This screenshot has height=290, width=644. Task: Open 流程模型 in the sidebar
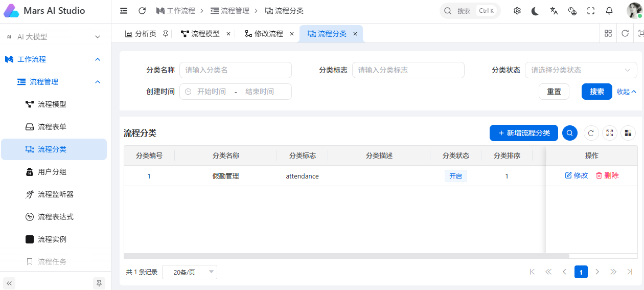[x=54, y=104]
